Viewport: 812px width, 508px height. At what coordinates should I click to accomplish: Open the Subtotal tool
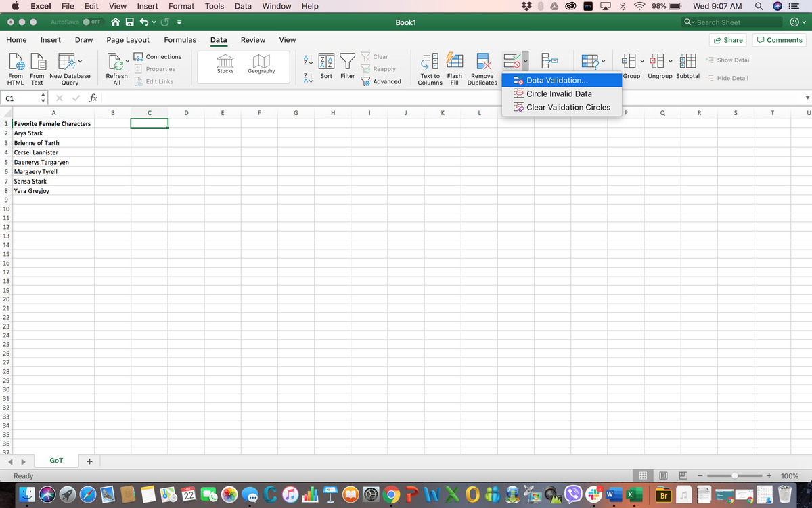[687, 65]
